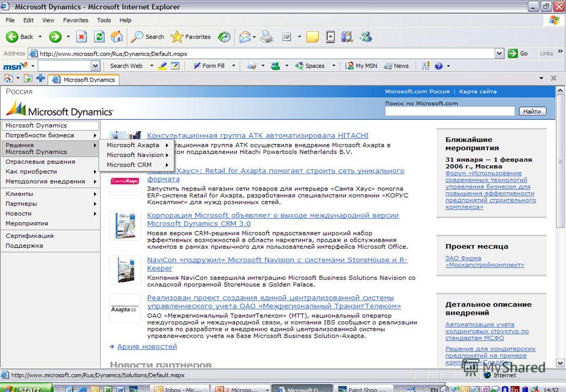Open the Favorites menu
This screenshot has width=566, height=392.
76,20
